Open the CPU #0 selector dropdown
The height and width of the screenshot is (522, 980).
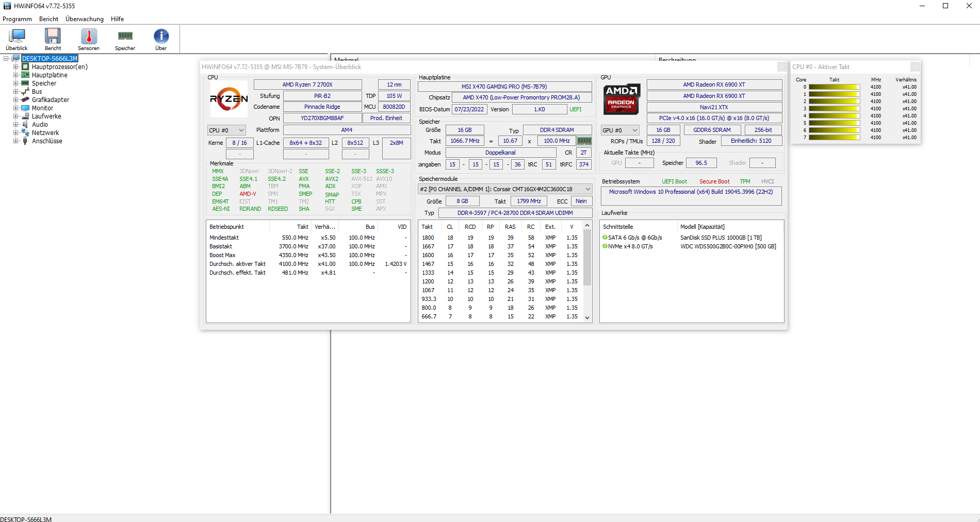pyautogui.click(x=226, y=130)
